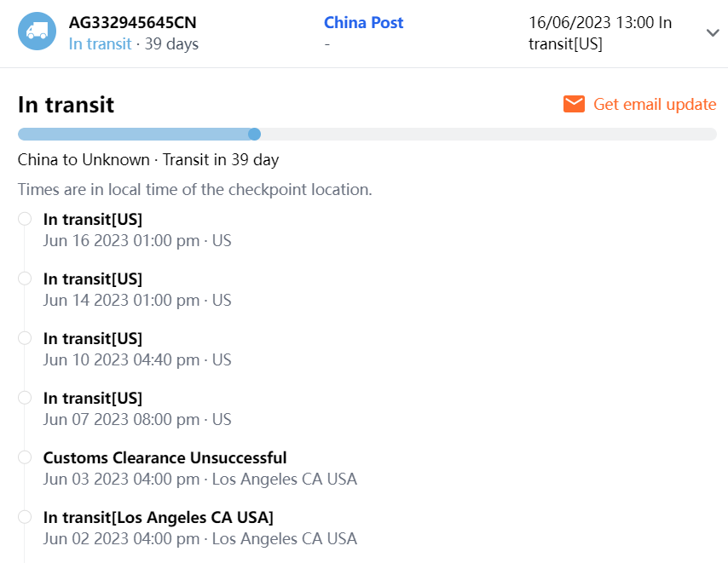The width and height of the screenshot is (728, 563).
Task: Click the Jun 16 checkpoint marker
Action: 25,219
